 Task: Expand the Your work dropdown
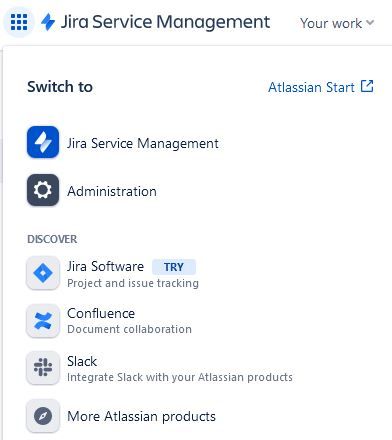[337, 23]
